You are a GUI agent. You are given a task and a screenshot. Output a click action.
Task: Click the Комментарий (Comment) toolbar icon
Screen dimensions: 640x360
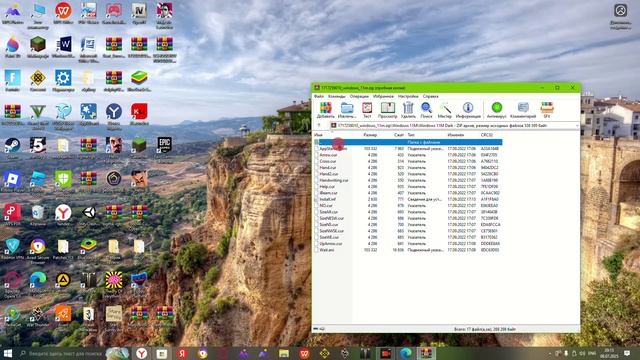523,110
